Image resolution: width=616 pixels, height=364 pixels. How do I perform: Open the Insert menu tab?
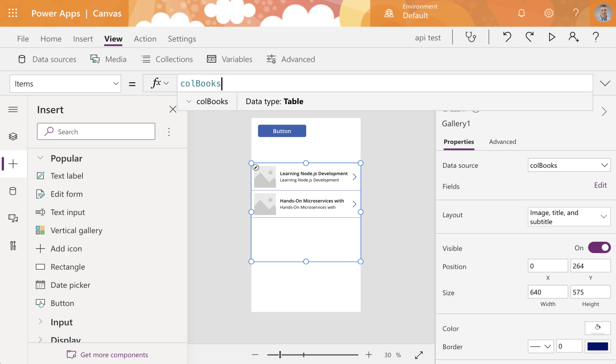point(83,39)
